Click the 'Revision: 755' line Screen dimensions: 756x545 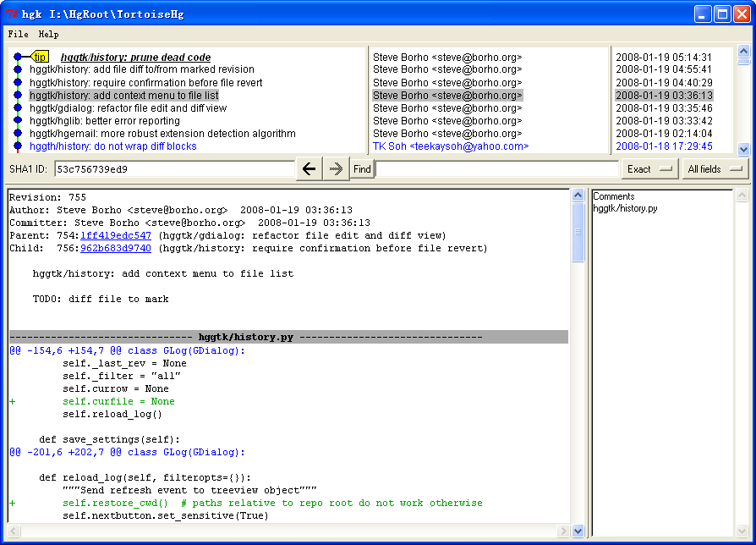(x=47, y=197)
